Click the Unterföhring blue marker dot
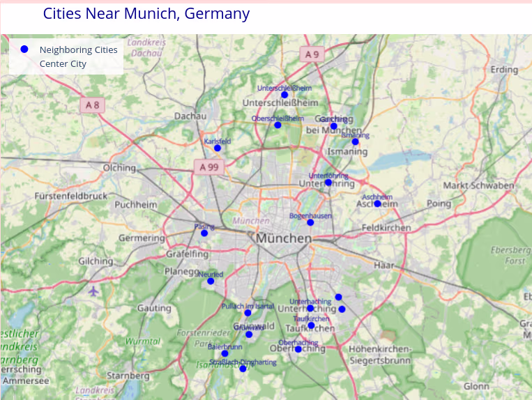Viewport: 532px width, 400px height. (x=328, y=183)
